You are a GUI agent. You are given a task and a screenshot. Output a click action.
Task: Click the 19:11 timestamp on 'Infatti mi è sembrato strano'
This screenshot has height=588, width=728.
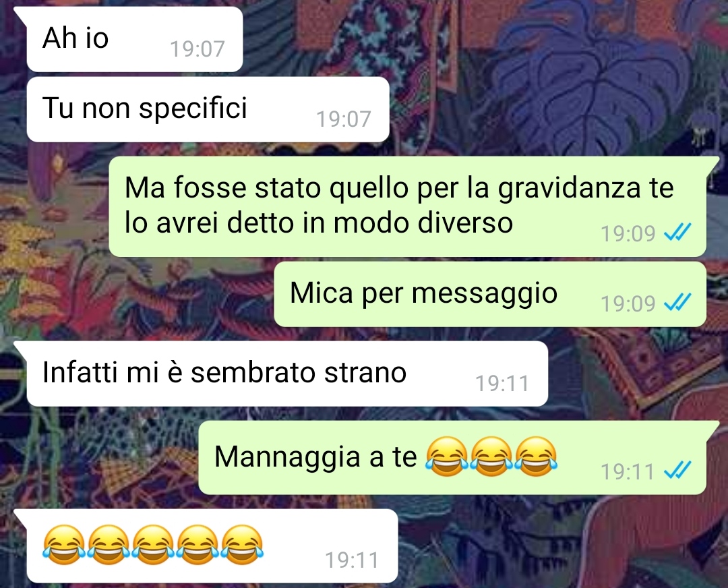(502, 384)
